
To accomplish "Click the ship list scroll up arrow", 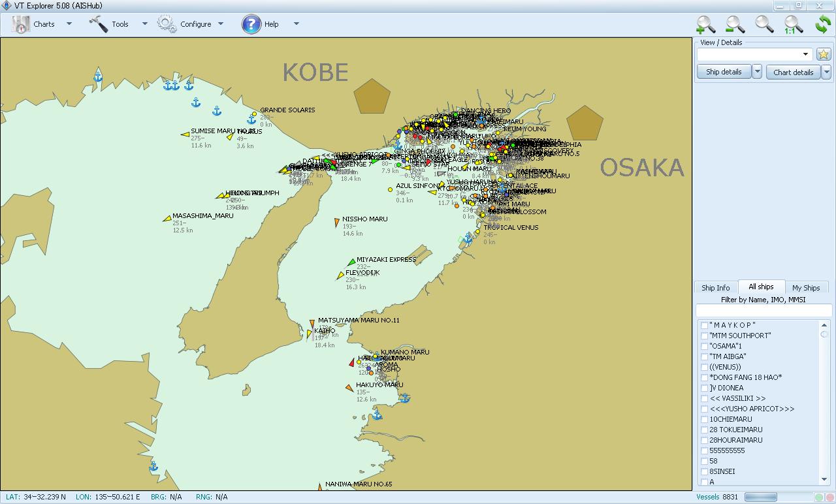I will (x=824, y=324).
